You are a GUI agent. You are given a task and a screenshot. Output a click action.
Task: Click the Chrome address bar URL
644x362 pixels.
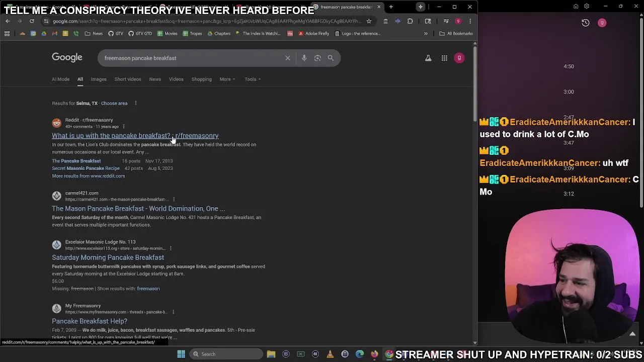click(x=206, y=21)
